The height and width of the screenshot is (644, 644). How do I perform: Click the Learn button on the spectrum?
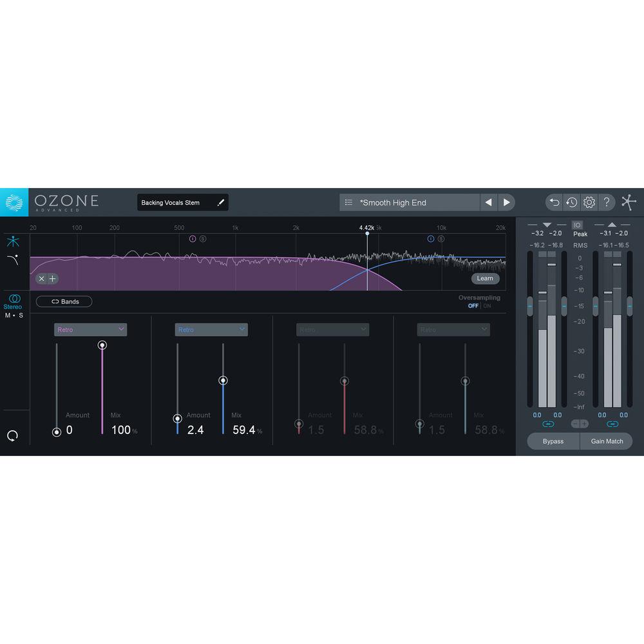point(485,278)
